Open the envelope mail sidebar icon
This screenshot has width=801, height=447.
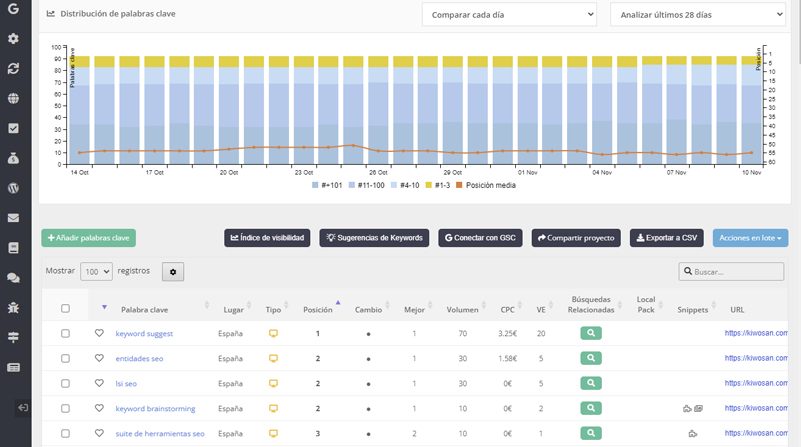pos(13,218)
